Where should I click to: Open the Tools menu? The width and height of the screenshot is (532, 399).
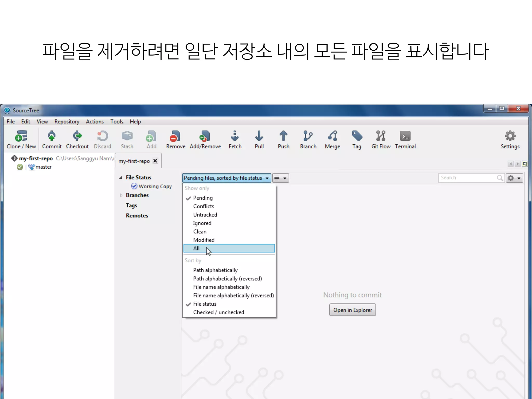[x=117, y=122]
